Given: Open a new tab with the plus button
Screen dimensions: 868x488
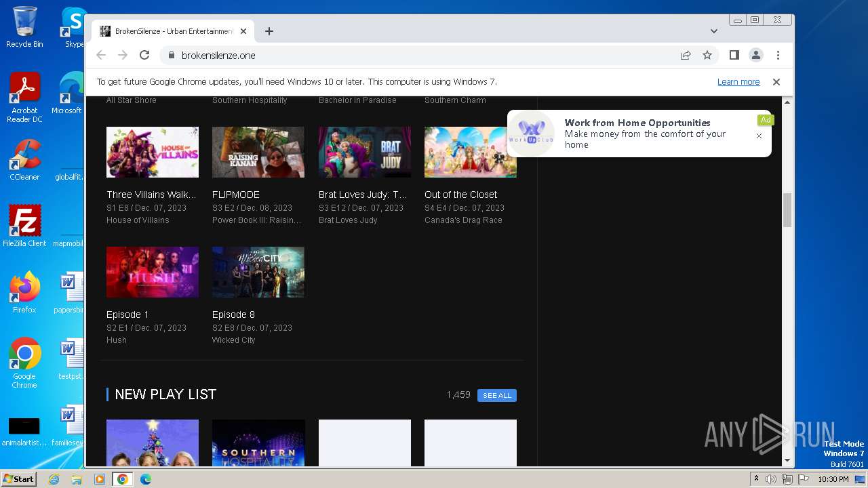Looking at the screenshot, I should coord(269,31).
